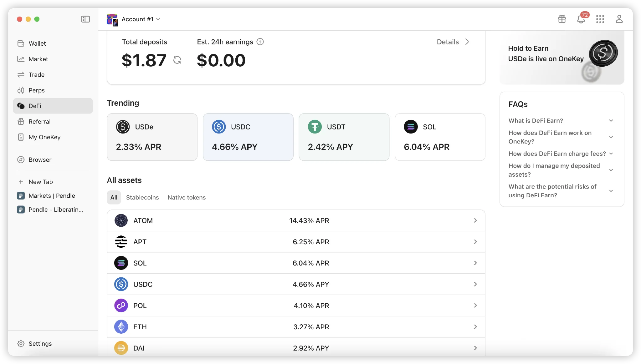Expand the 'What is DeFi Earn?' FAQ

tap(560, 121)
